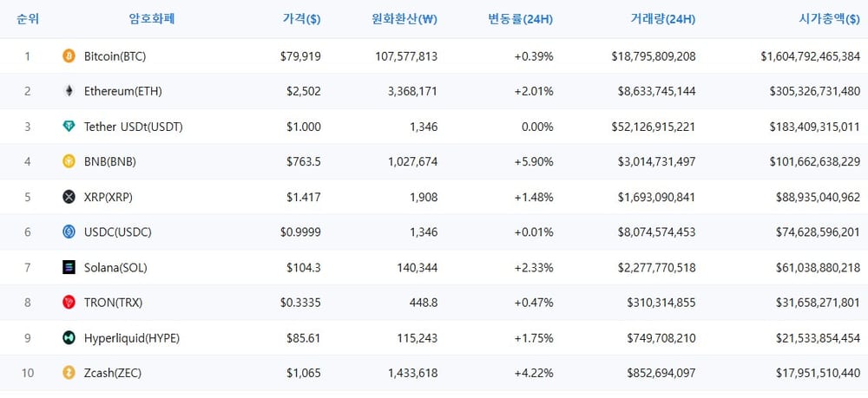This screenshot has height=398, width=868.
Task: Select TRON price $0.3335
Action: 300,303
